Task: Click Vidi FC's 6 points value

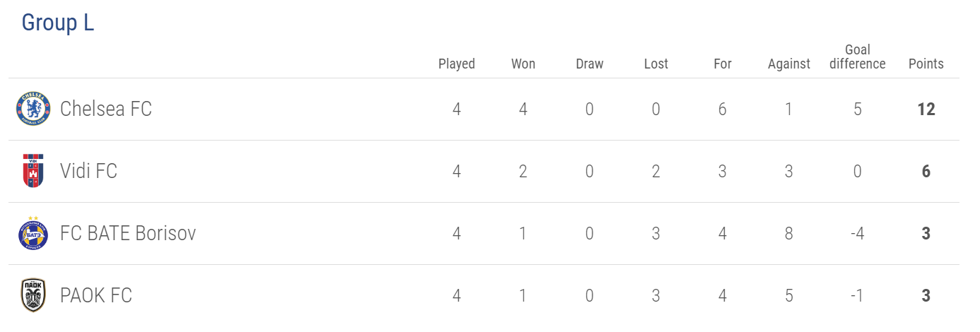Action: pos(926,171)
